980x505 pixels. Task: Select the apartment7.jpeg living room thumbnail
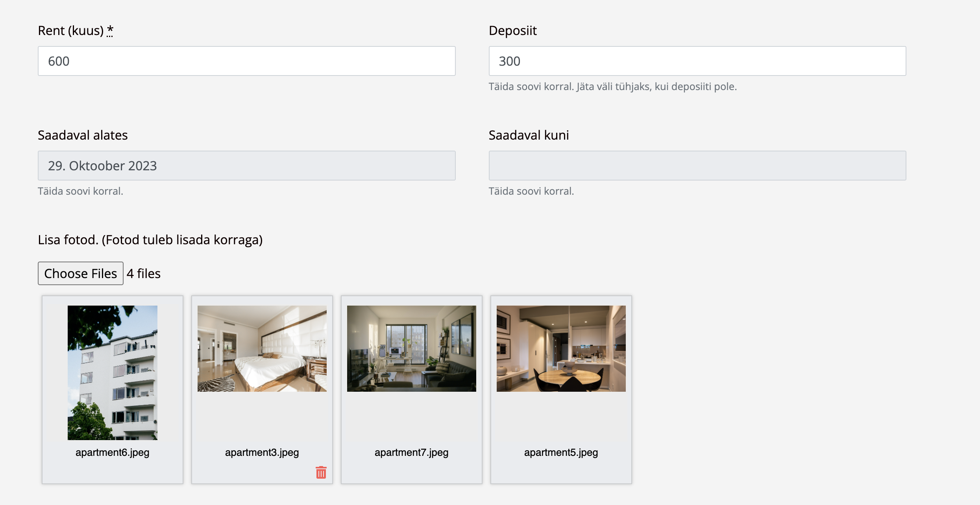411,348
